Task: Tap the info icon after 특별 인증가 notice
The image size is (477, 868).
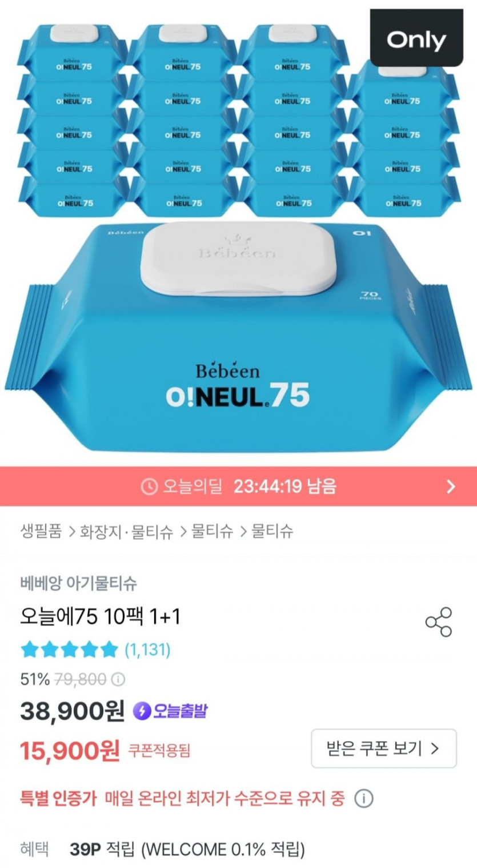Action: tap(363, 798)
